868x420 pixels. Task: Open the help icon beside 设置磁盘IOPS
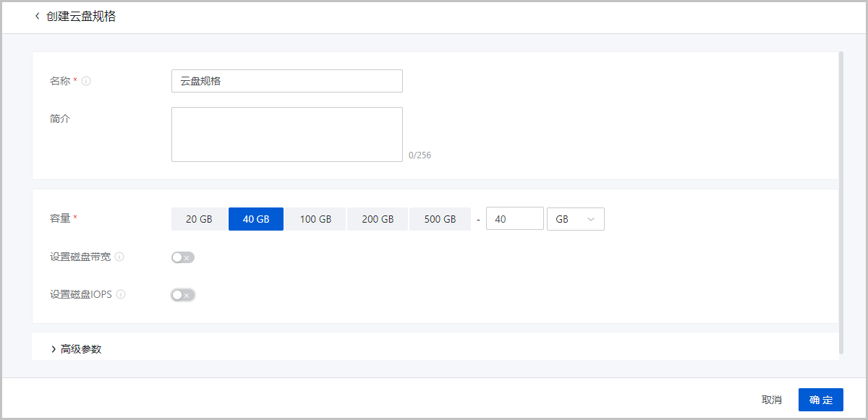pos(121,294)
